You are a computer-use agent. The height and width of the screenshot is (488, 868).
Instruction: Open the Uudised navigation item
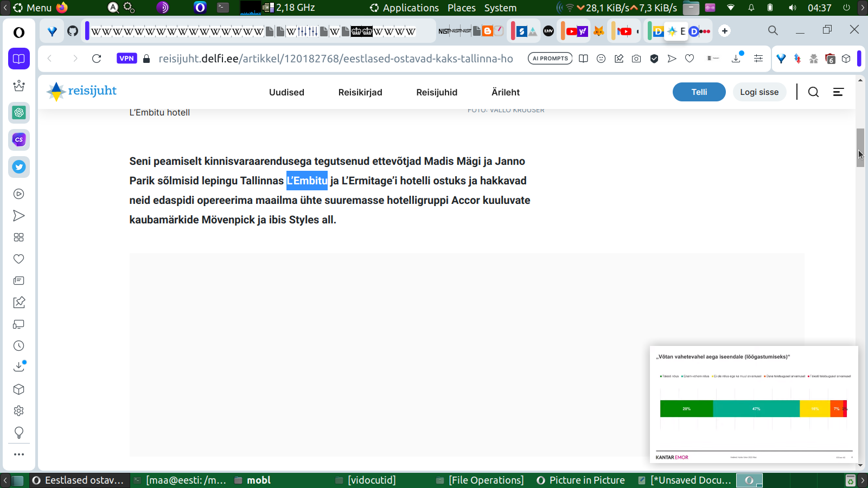pyautogui.click(x=286, y=92)
